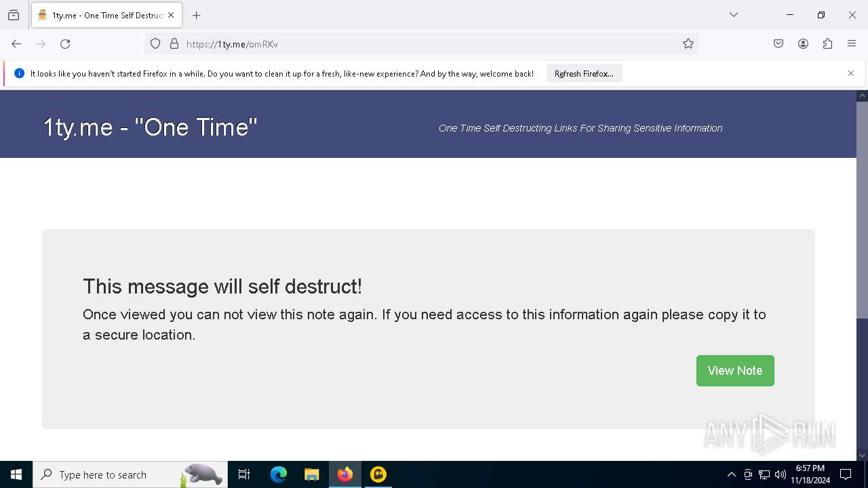Open File Explorer from taskbar
The image size is (868, 488).
(311, 474)
